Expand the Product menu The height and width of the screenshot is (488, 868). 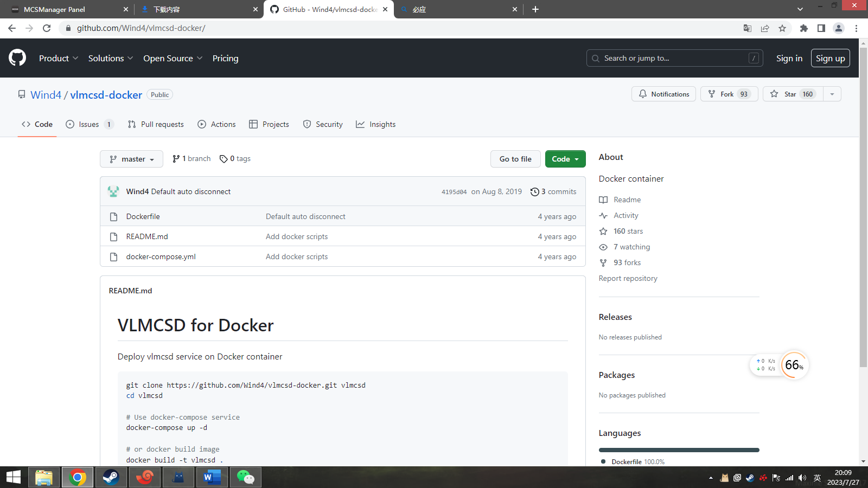click(x=59, y=58)
